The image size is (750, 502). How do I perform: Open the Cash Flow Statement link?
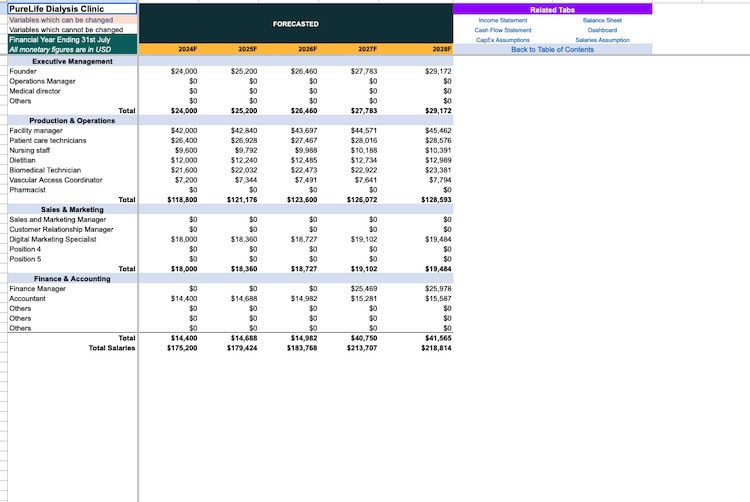click(x=502, y=30)
